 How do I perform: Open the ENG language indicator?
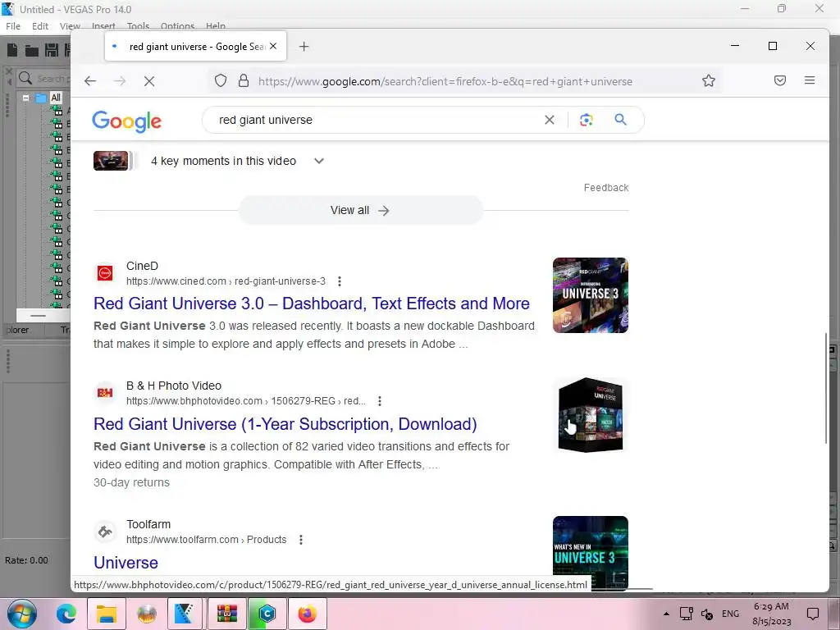[x=730, y=614]
